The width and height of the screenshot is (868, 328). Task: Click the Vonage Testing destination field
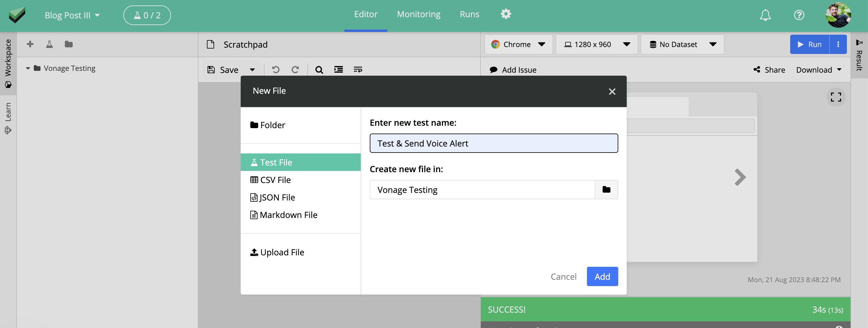482,190
